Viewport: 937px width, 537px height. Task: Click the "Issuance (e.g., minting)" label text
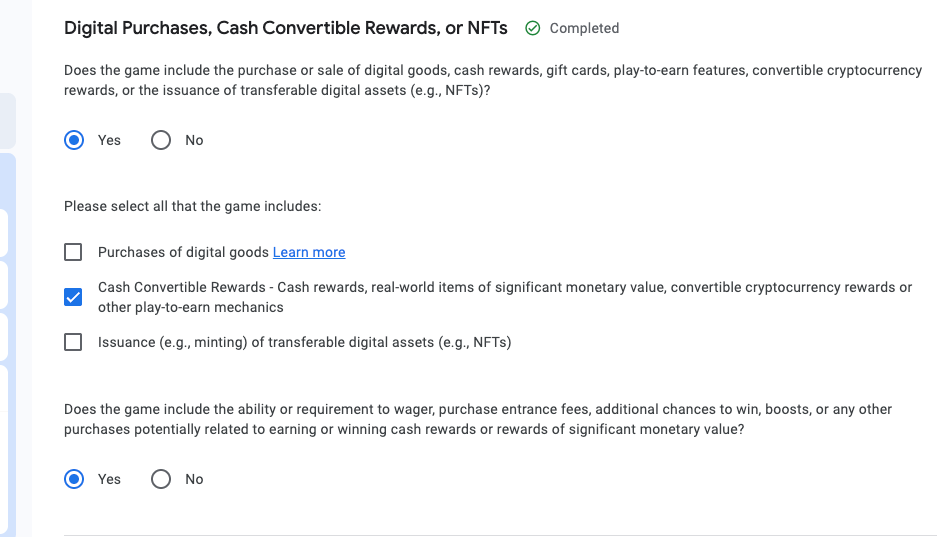304,342
